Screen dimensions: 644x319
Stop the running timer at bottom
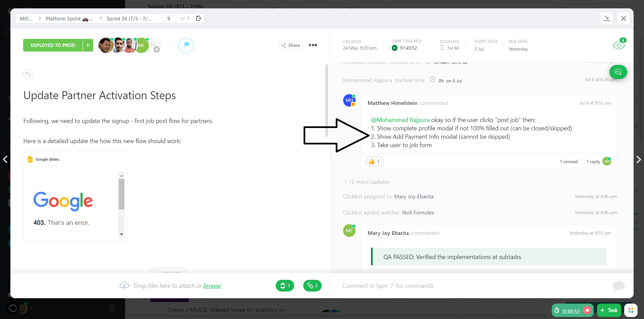[x=587, y=311]
